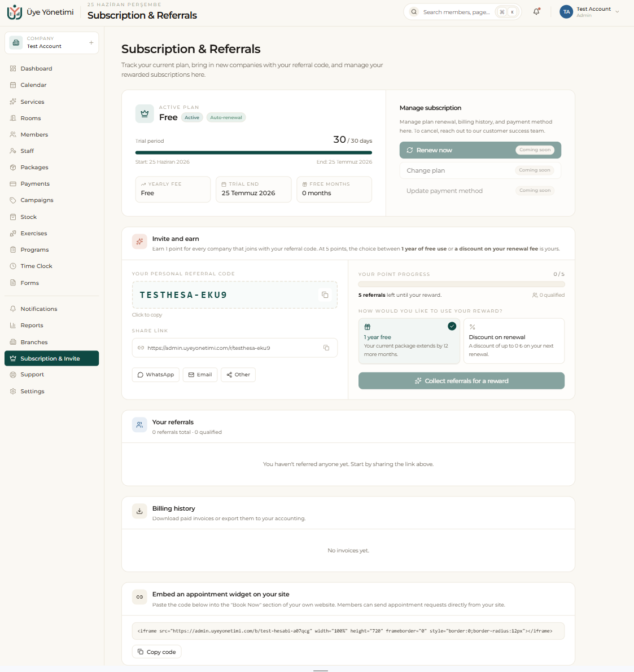Click the Settings gear icon in sidebar
Viewport: 634px width, 672px height.
pos(13,391)
